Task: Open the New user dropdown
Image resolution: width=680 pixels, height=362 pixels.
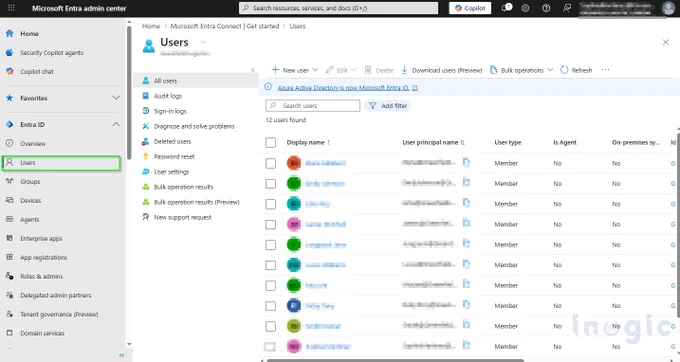Action: point(295,70)
